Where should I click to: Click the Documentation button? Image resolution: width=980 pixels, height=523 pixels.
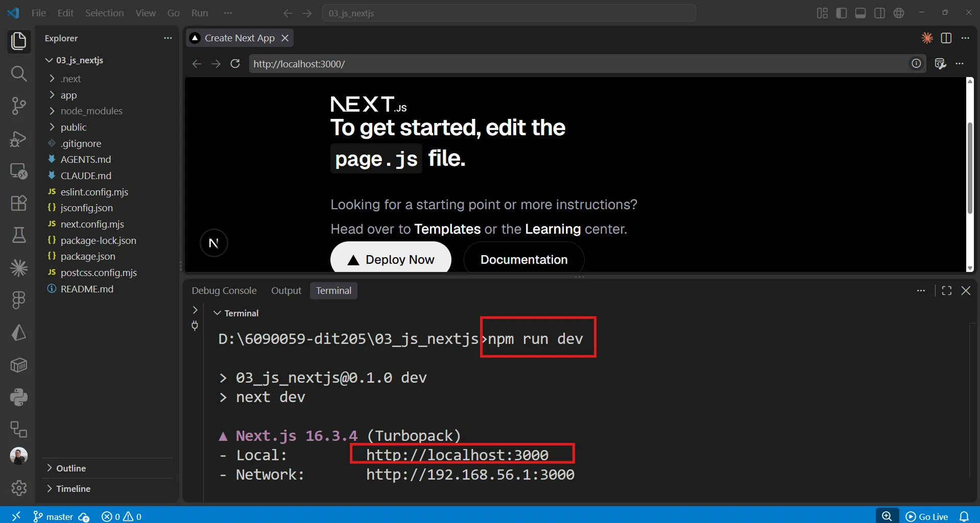tap(524, 258)
